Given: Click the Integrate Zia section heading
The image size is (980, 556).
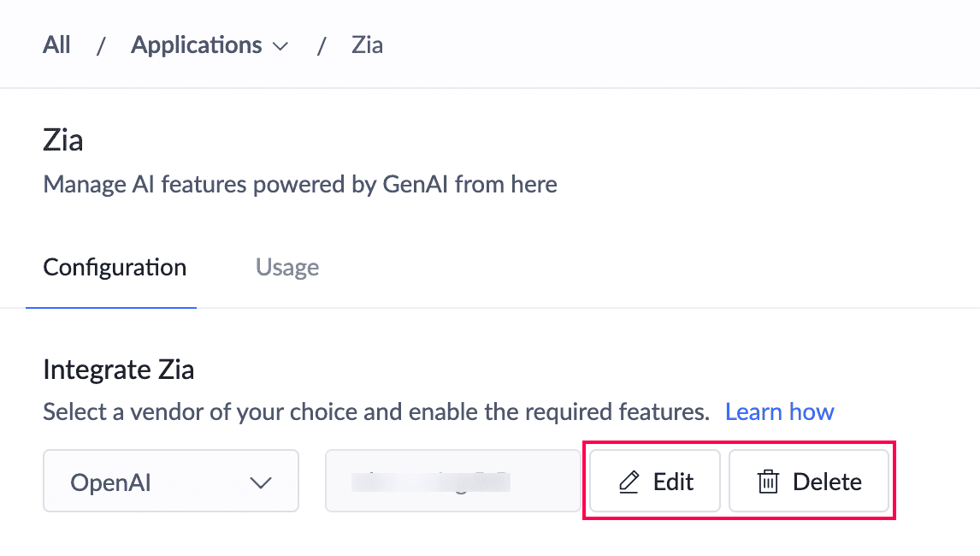Looking at the screenshot, I should tap(119, 370).
